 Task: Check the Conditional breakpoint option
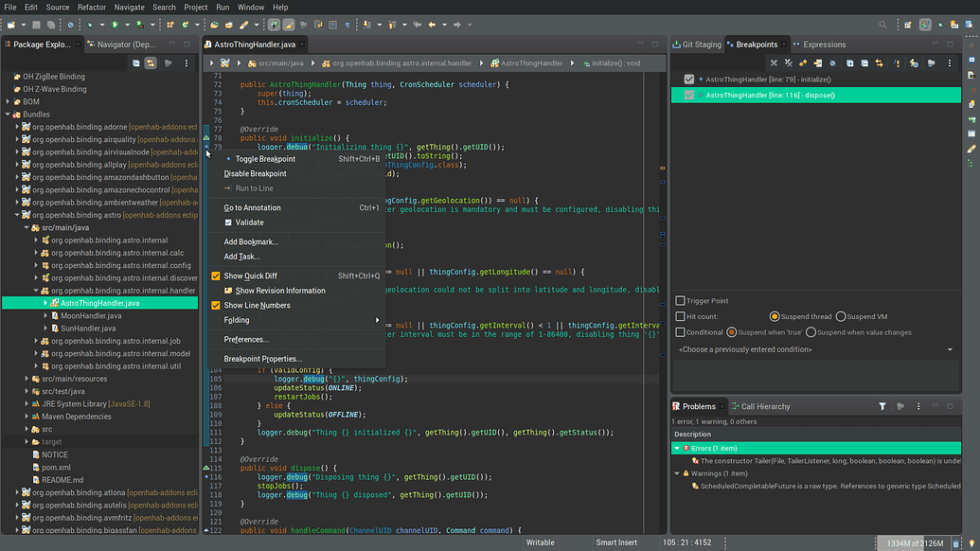pyautogui.click(x=678, y=331)
